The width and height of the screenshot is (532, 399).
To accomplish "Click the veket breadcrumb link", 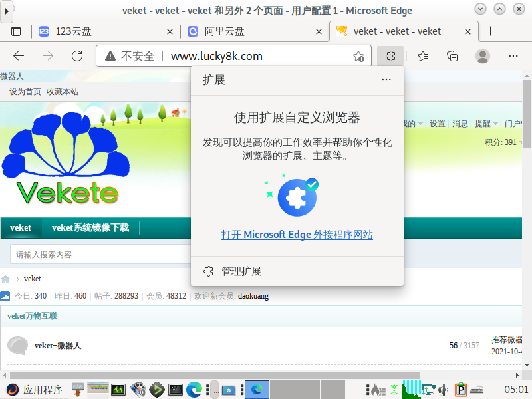I will 32,279.
